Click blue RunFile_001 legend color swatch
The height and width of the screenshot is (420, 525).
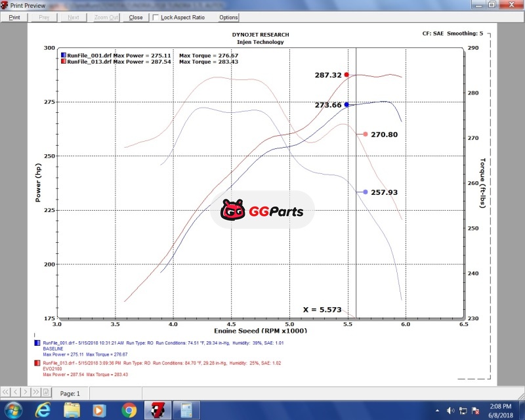tap(63, 56)
